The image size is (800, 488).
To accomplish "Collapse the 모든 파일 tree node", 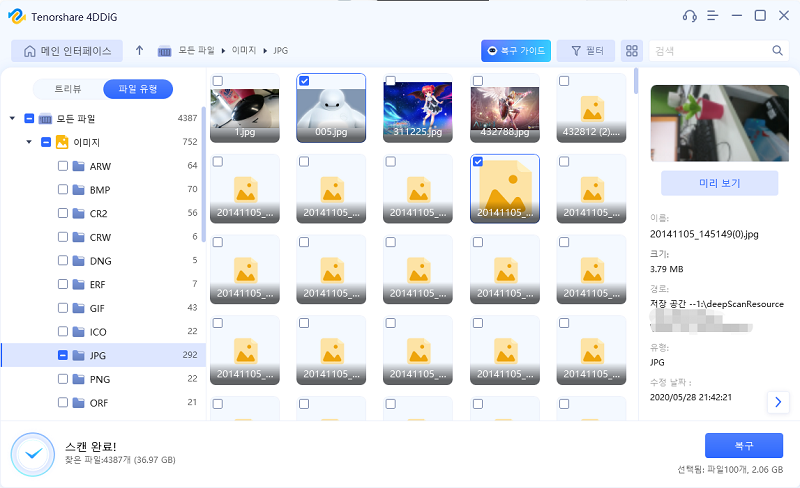I will pyautogui.click(x=12, y=119).
